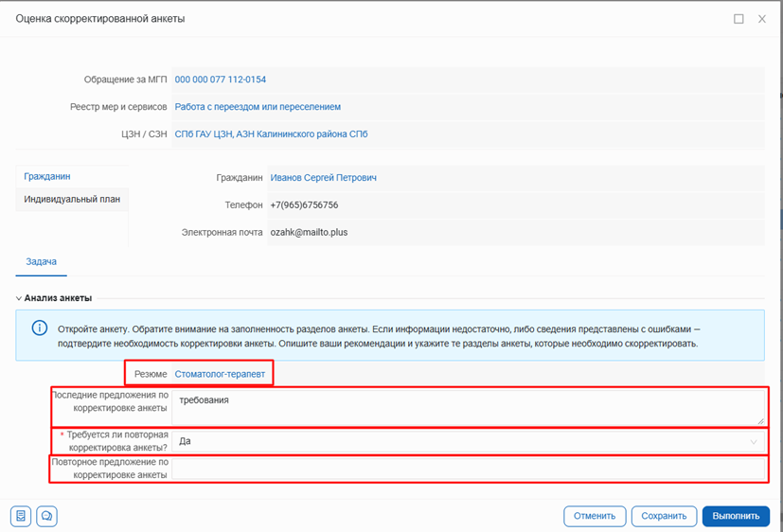Select the Гражданин side tab
The width and height of the screenshot is (783, 532).
pyautogui.click(x=47, y=176)
